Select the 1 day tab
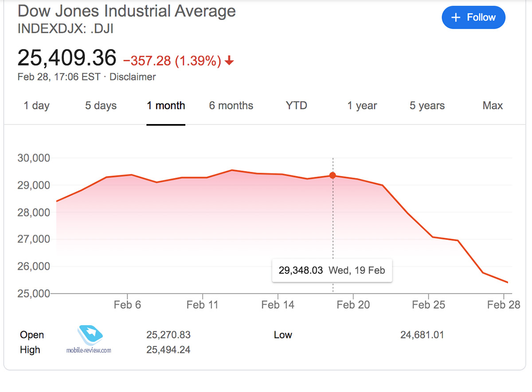Image resolution: width=532 pixels, height=392 pixels. coord(37,106)
